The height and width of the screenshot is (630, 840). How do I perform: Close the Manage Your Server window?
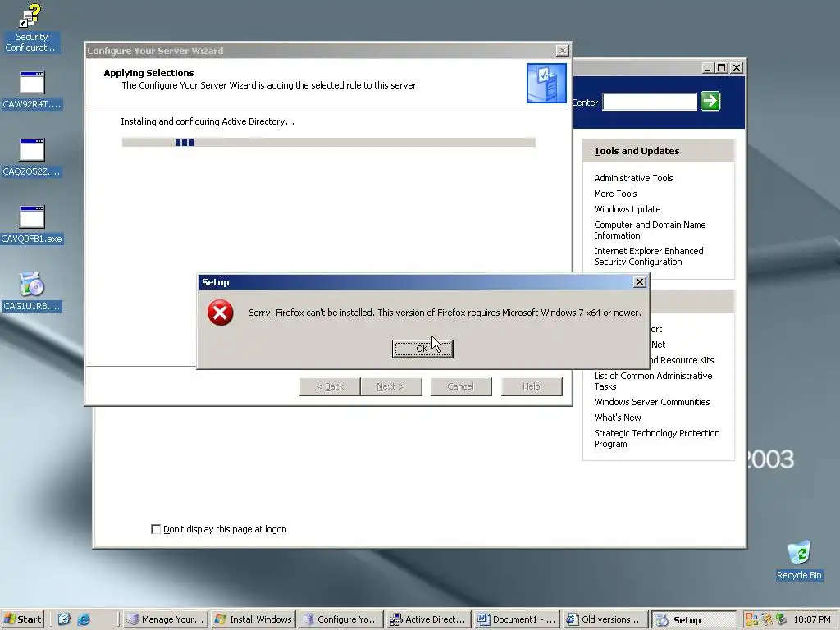pos(737,68)
